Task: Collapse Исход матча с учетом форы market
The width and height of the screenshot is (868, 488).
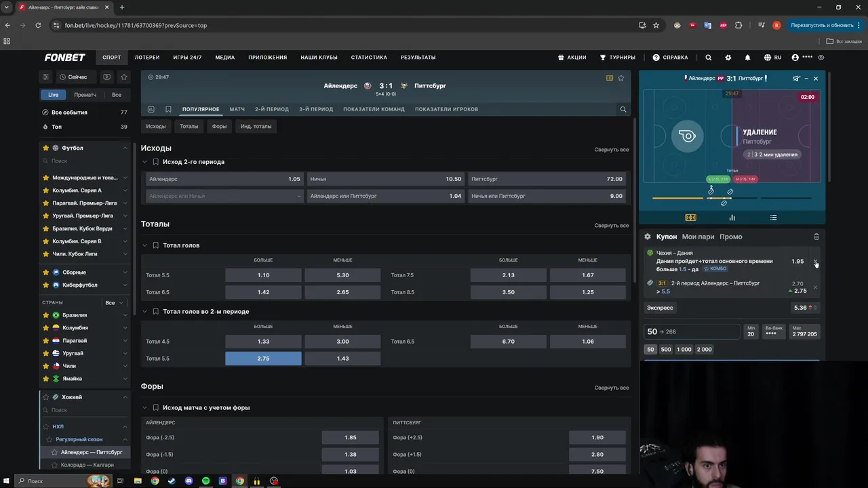Action: pos(144,408)
